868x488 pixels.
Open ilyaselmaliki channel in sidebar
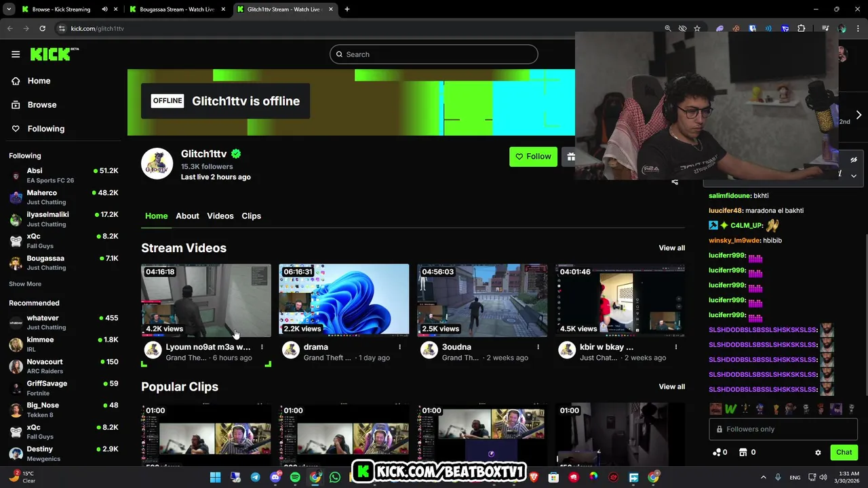click(64, 219)
